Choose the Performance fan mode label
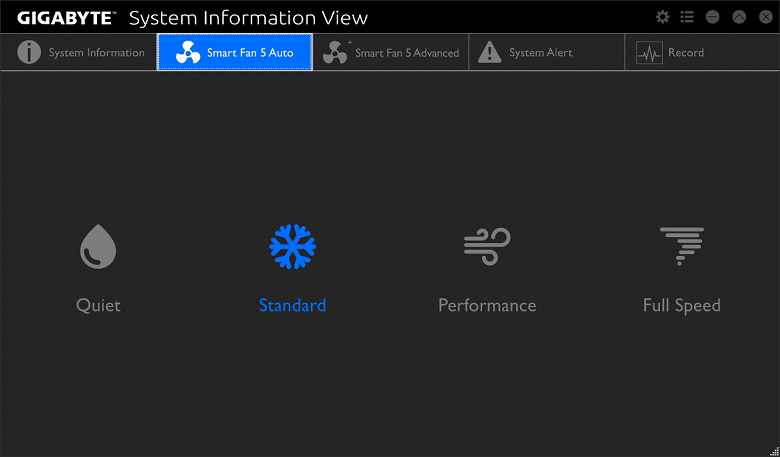 point(487,305)
